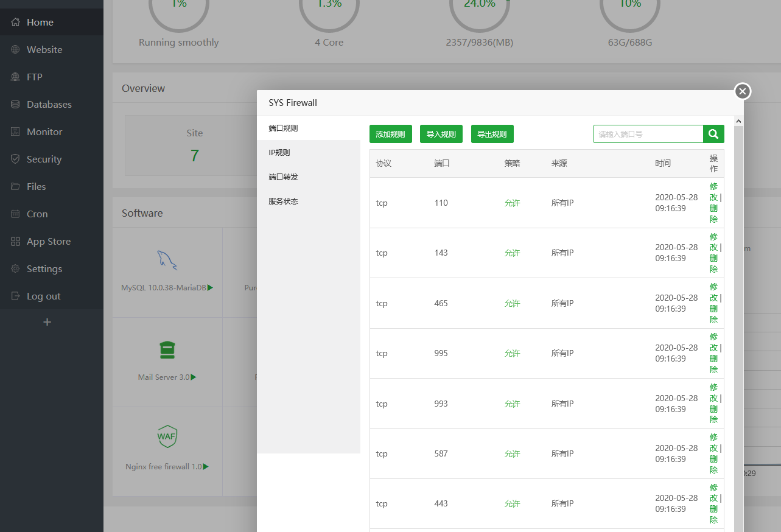781x532 pixels.
Task: Open Cron using the calendar icon
Action: coord(15,214)
